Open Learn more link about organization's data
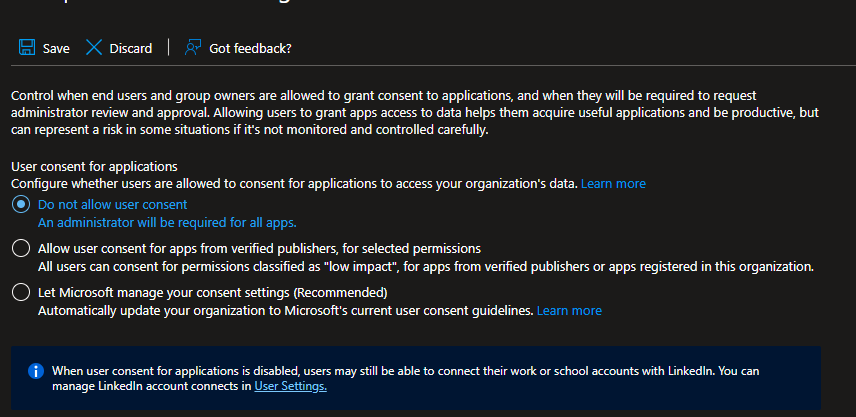This screenshot has height=417, width=856. pyautogui.click(x=613, y=184)
